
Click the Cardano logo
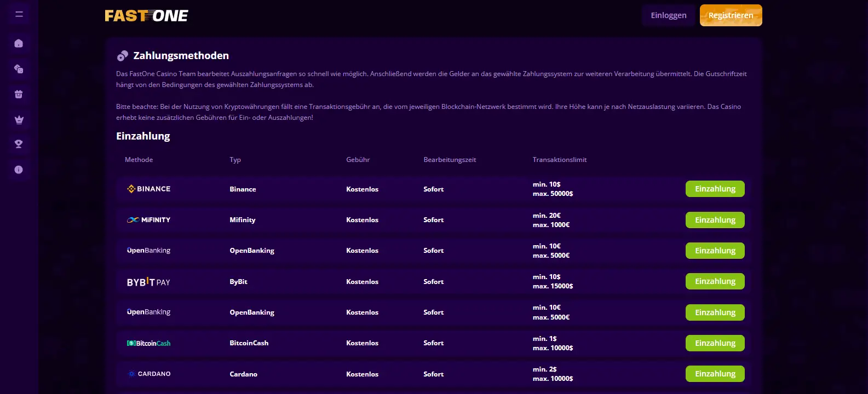(x=148, y=374)
